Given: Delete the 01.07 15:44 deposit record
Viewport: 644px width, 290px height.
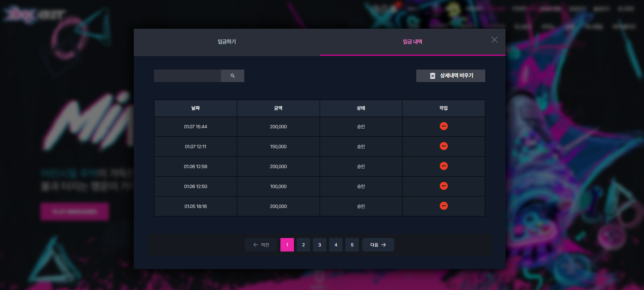Looking at the screenshot, I should 444,126.
